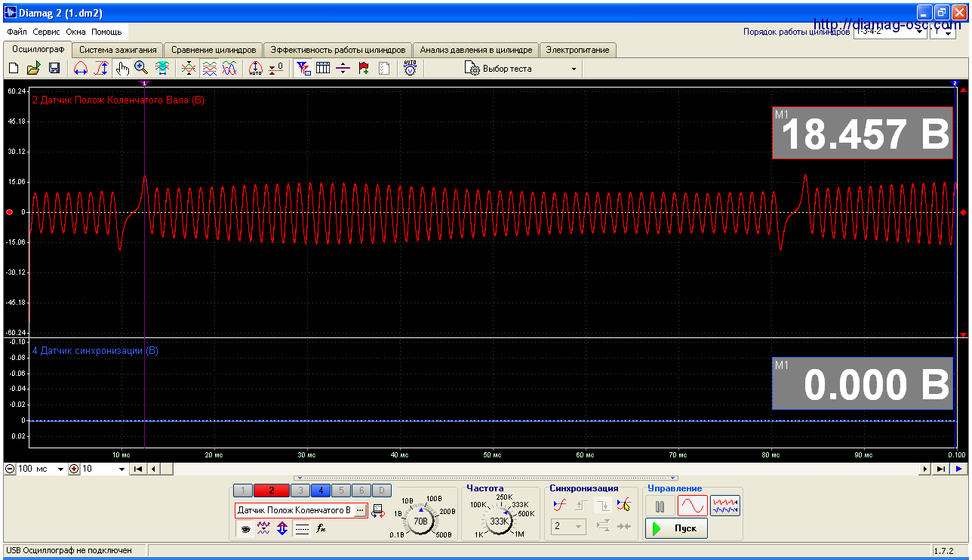Switch to Электропитание tab
This screenshot has height=560, width=972.
(578, 50)
